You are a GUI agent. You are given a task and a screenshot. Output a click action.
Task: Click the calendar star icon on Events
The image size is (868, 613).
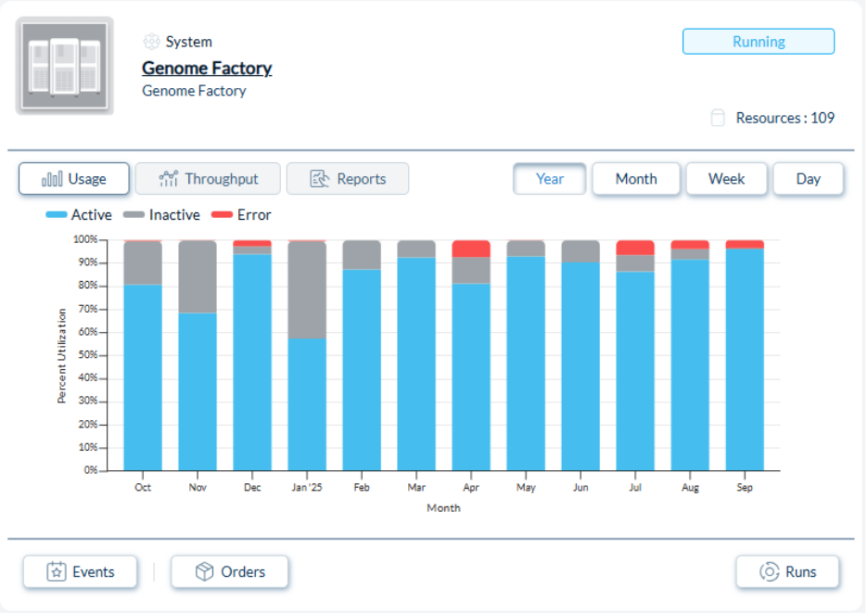tap(57, 572)
